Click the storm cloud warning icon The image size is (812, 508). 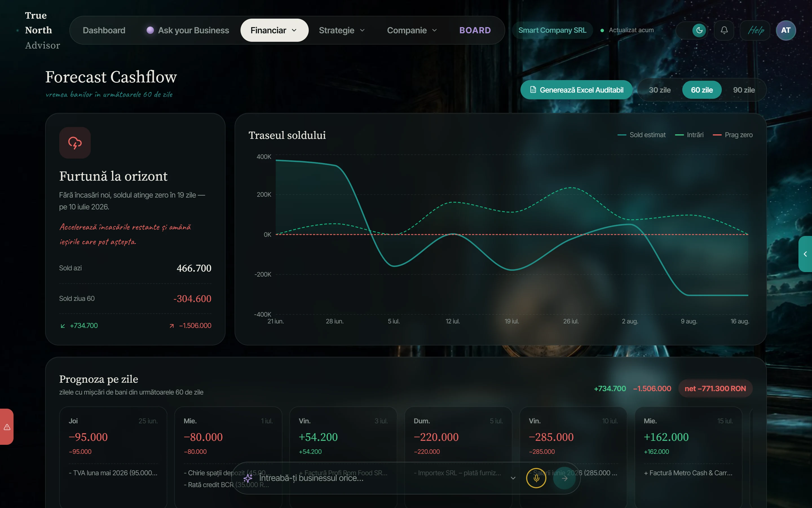click(75, 143)
